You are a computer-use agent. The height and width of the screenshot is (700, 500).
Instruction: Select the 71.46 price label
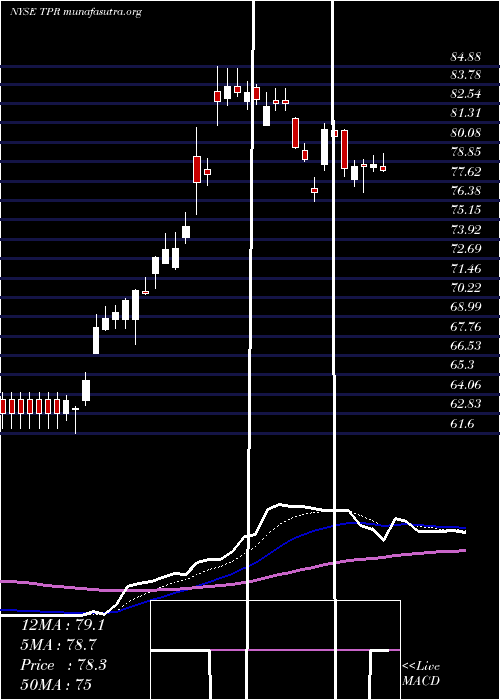coord(466,268)
